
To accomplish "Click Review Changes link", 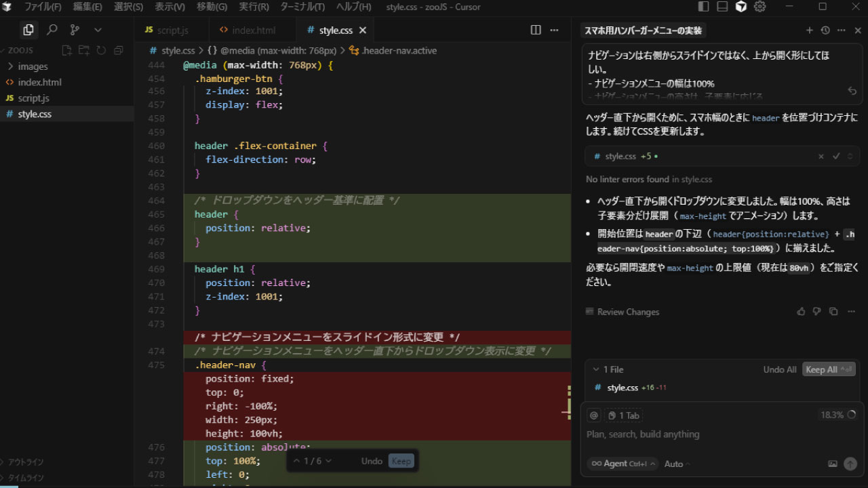I will pyautogui.click(x=623, y=312).
